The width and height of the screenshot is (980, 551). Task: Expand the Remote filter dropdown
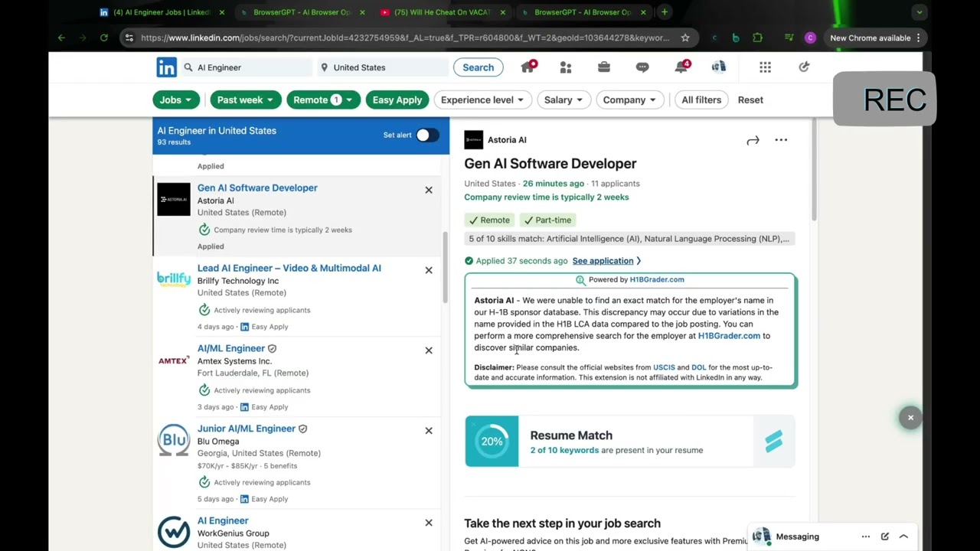coord(322,99)
